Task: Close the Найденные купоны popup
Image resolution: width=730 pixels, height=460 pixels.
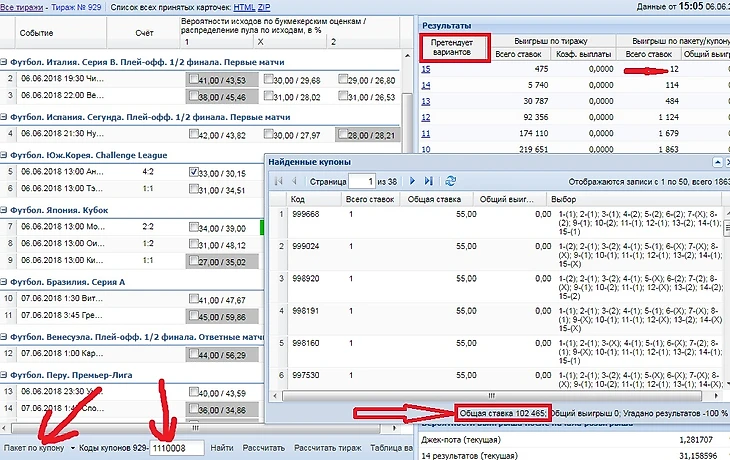Action: pyautogui.click(x=726, y=161)
